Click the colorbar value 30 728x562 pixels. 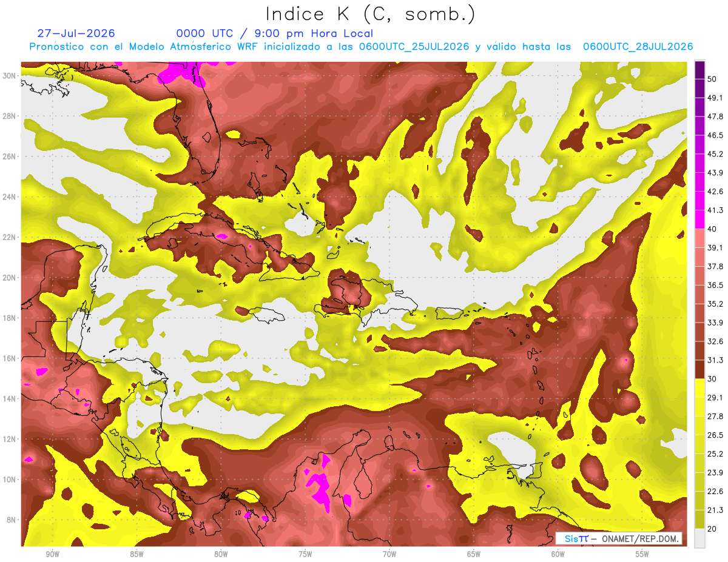click(712, 379)
